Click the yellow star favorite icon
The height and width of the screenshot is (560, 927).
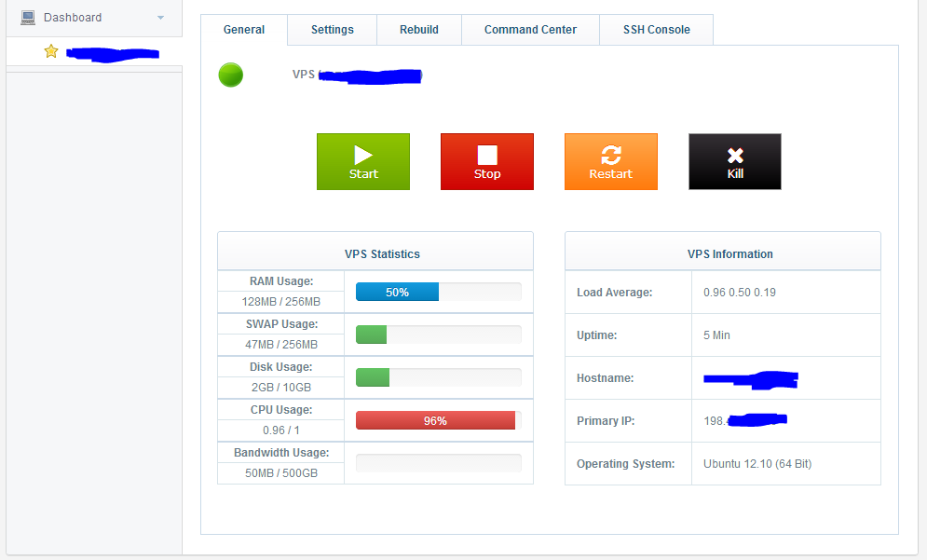tap(51, 51)
